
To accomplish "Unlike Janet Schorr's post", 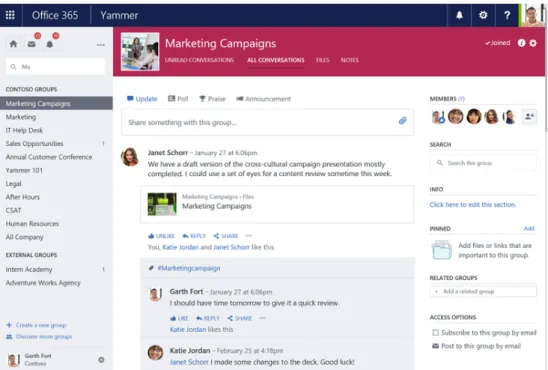I will pyautogui.click(x=161, y=236).
